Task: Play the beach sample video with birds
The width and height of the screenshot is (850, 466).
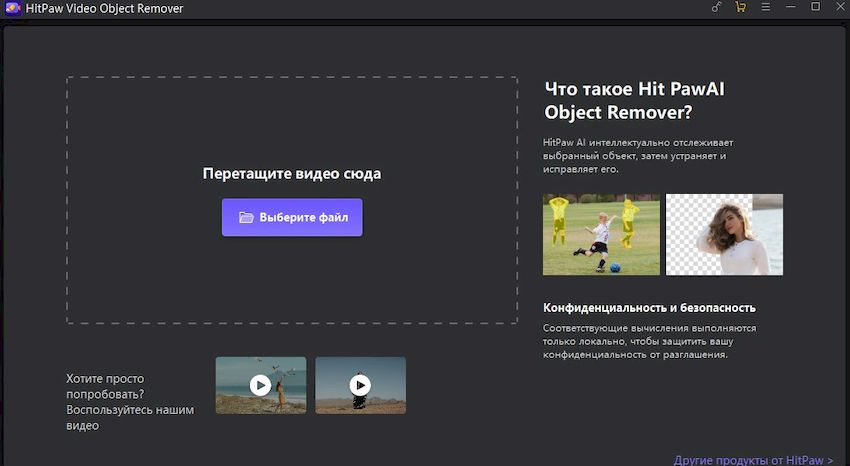Action: [x=261, y=385]
